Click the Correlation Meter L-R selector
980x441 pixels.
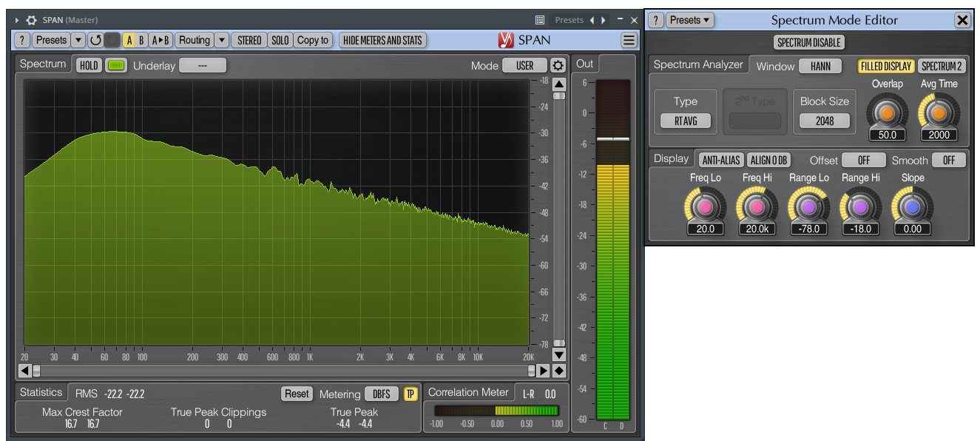[x=530, y=394]
